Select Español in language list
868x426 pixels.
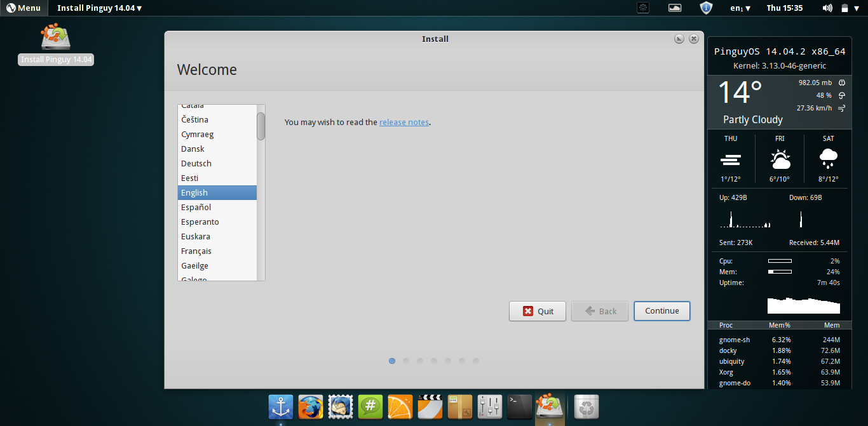[217, 207]
